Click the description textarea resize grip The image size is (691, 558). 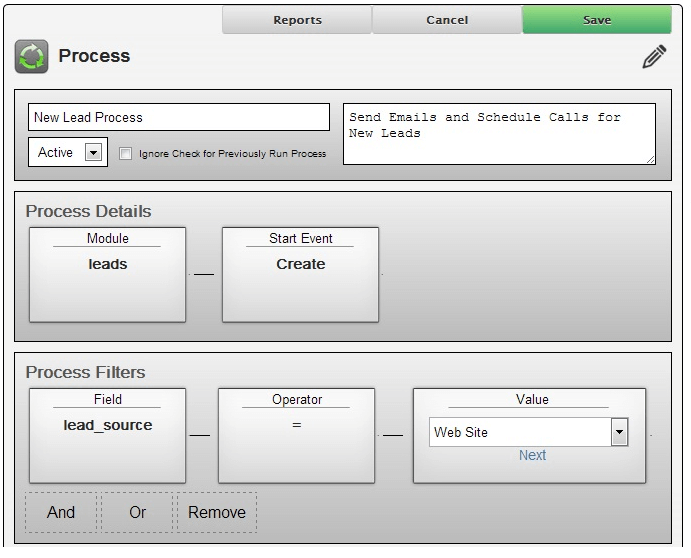point(650,160)
